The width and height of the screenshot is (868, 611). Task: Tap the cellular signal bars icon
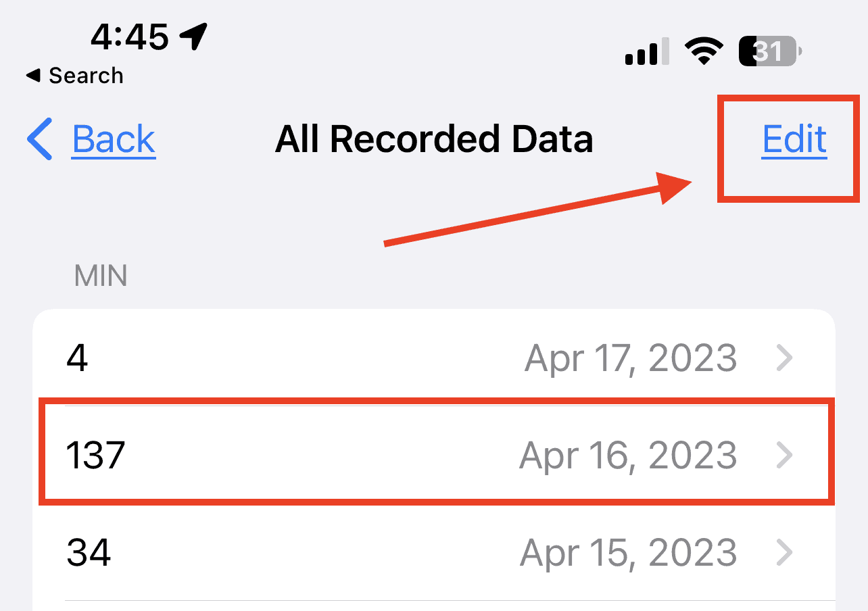pyautogui.click(x=646, y=52)
